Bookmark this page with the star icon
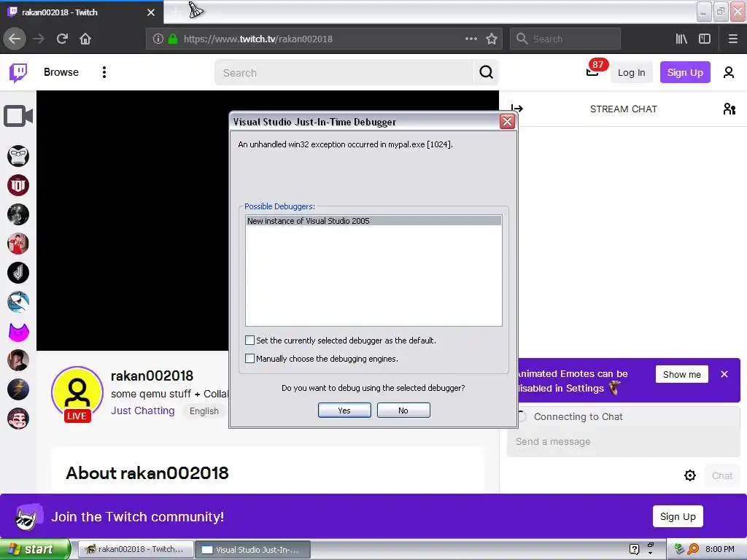 492,39
